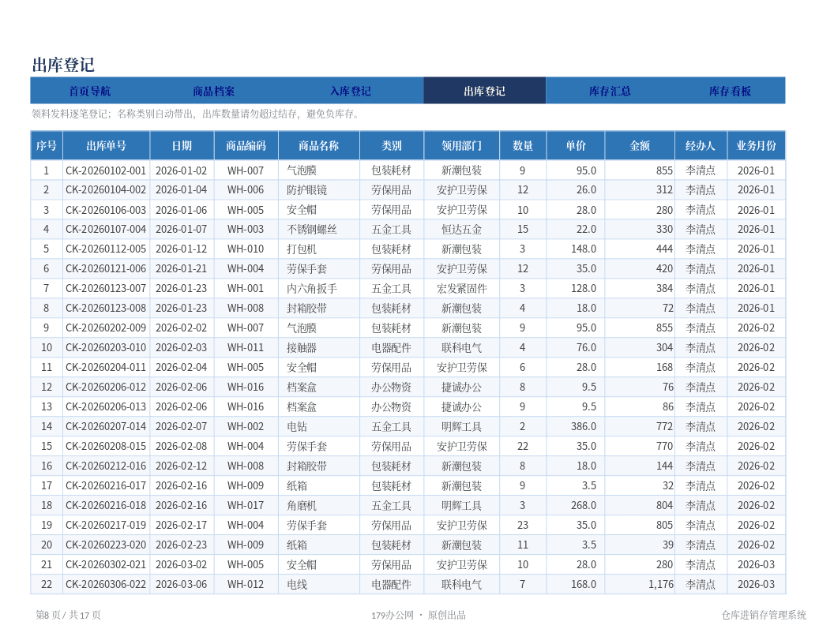This screenshot has width=834, height=644.
Task: Select the 类别 column header
Action: pos(392,145)
